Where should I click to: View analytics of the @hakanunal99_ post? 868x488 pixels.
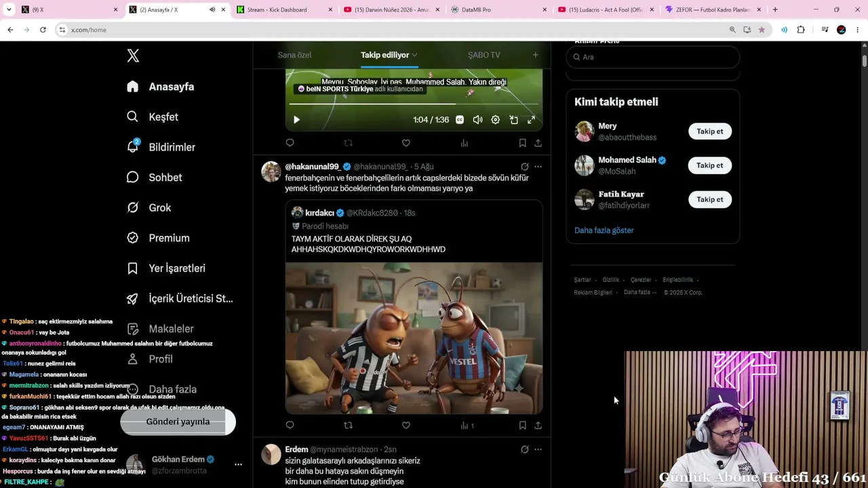tap(467, 426)
